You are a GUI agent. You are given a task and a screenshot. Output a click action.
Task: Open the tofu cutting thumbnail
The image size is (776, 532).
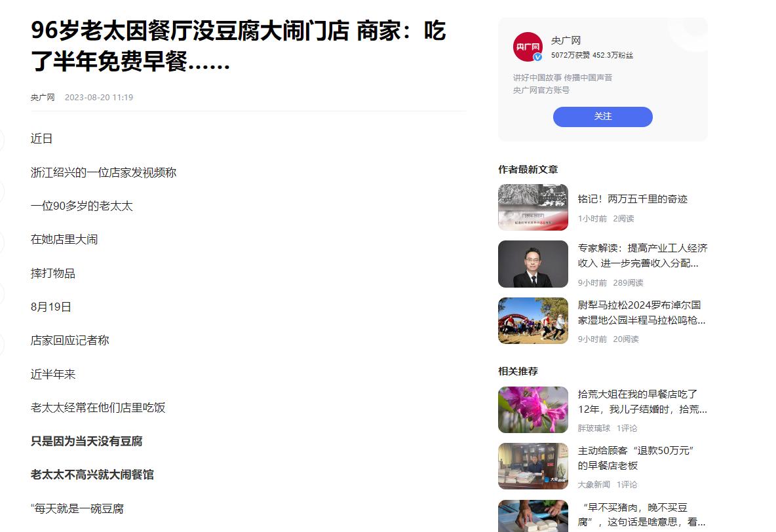point(533,516)
